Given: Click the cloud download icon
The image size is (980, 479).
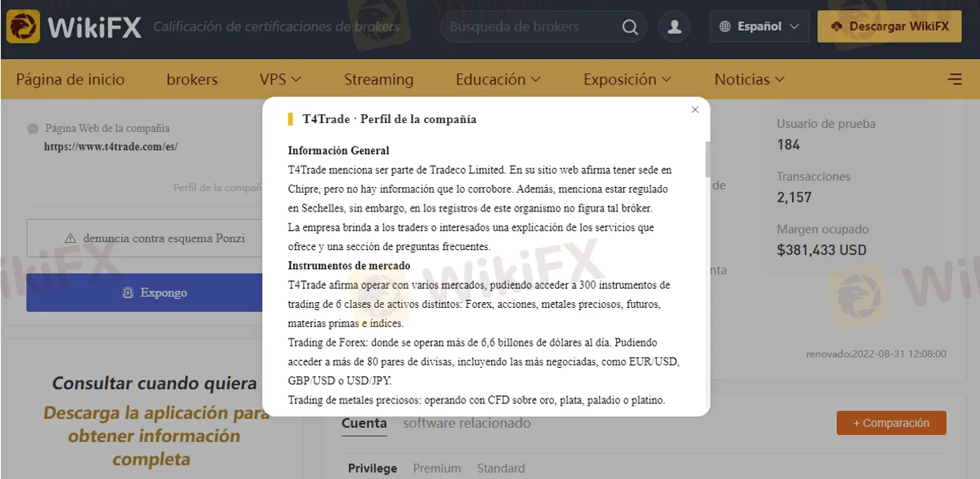Looking at the screenshot, I should (837, 27).
